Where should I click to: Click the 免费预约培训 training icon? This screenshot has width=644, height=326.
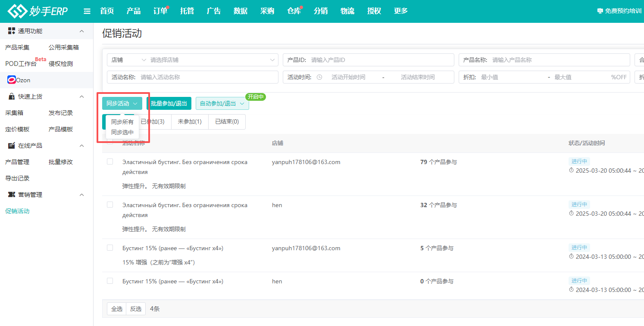(600, 11)
